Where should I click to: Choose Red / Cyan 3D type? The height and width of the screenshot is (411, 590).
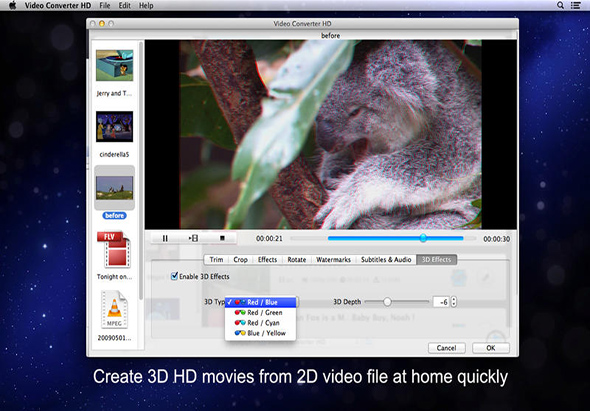[x=260, y=323]
